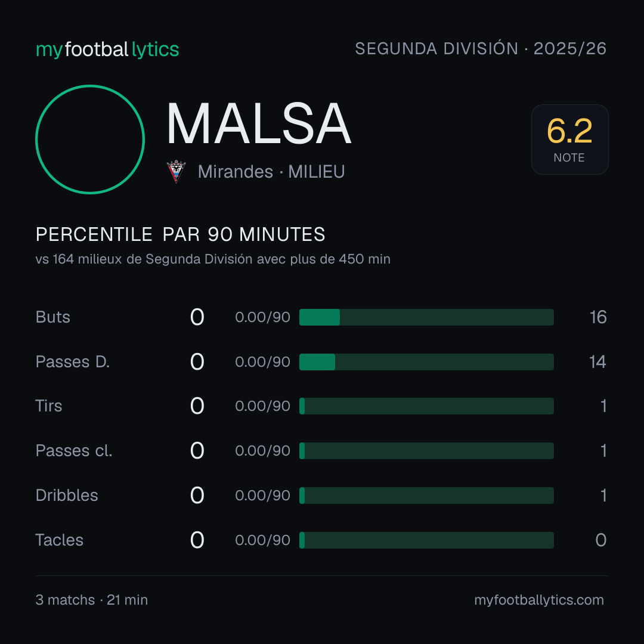The height and width of the screenshot is (644, 644).
Task: Select the Passes cl. percentile bar
Action: (426, 451)
